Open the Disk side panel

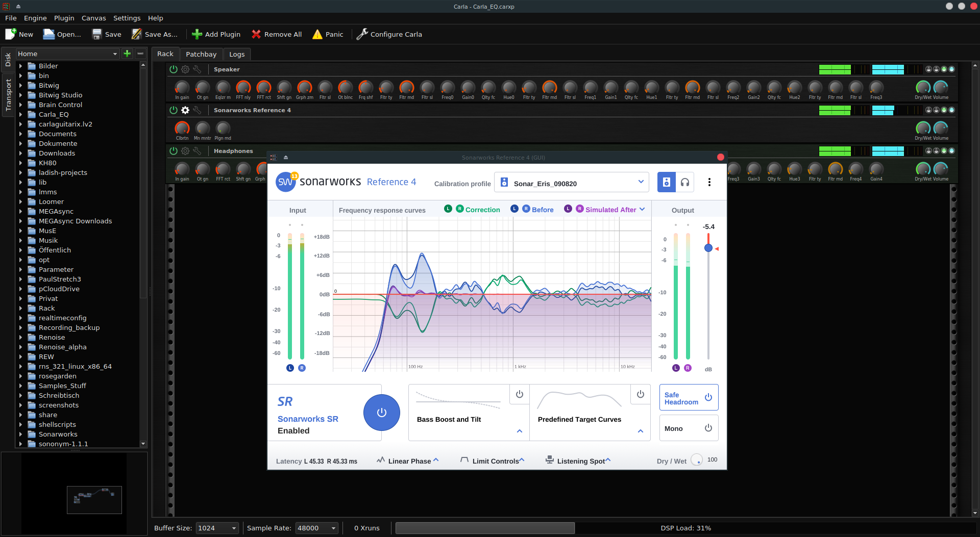pos(8,60)
